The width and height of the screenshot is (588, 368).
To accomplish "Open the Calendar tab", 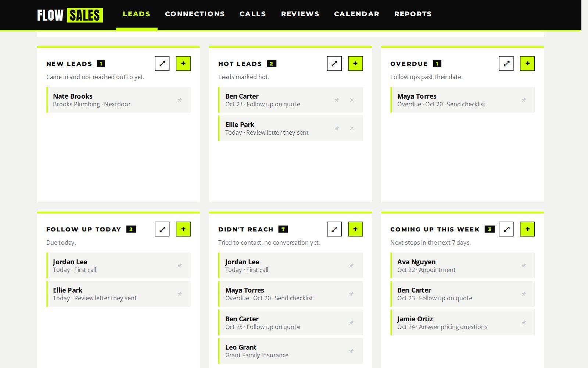I will coord(356,14).
